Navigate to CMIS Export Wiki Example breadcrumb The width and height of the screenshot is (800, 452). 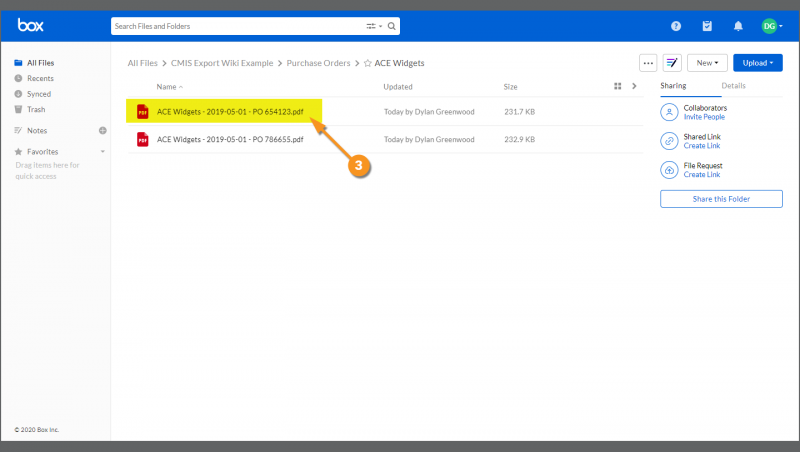222,63
